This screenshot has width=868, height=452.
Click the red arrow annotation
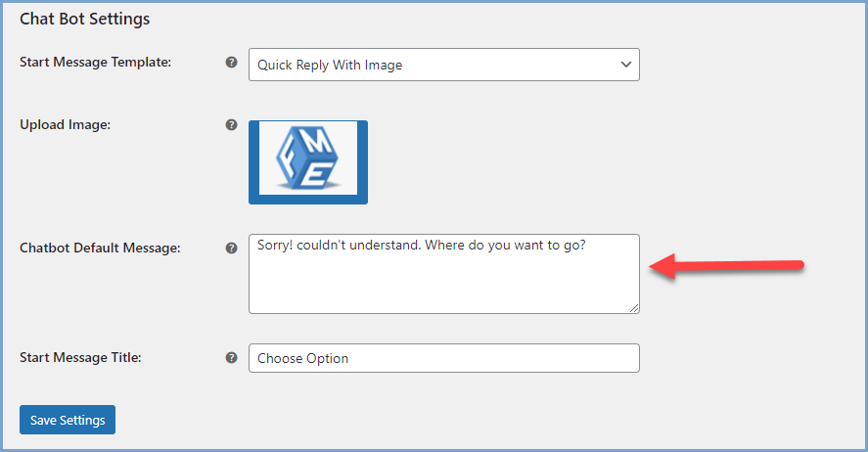726,266
